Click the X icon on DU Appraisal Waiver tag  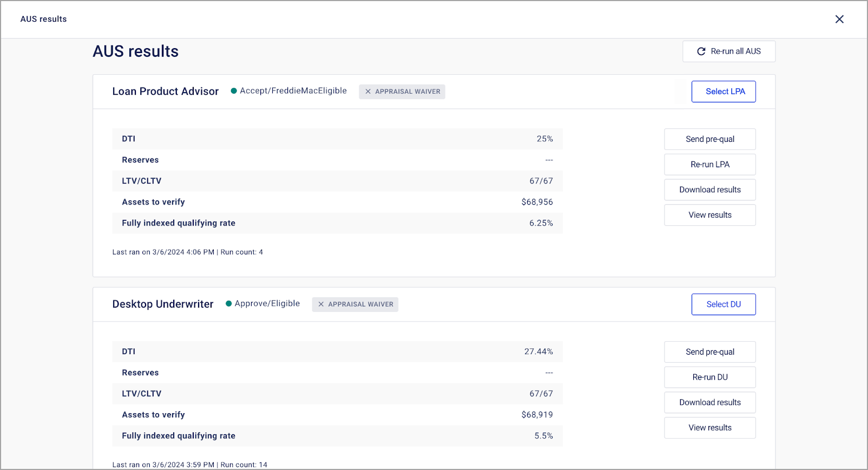point(321,304)
